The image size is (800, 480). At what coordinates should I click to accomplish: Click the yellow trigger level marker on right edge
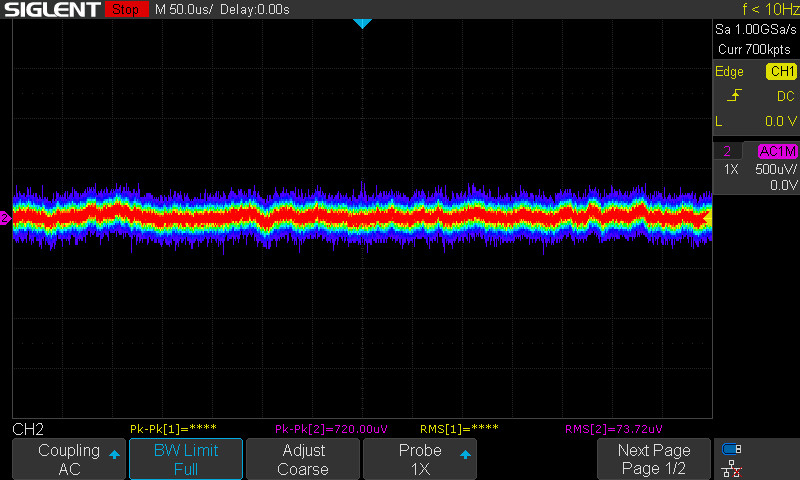point(708,218)
